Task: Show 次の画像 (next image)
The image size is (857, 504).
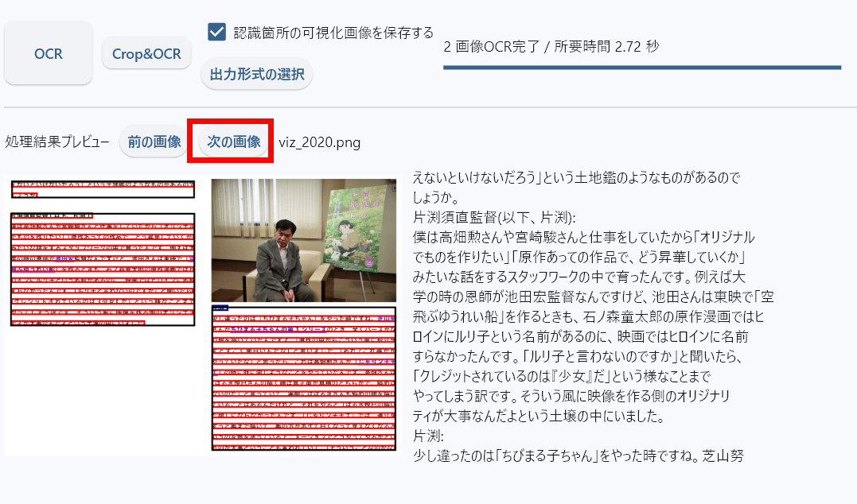Action: coord(233,142)
